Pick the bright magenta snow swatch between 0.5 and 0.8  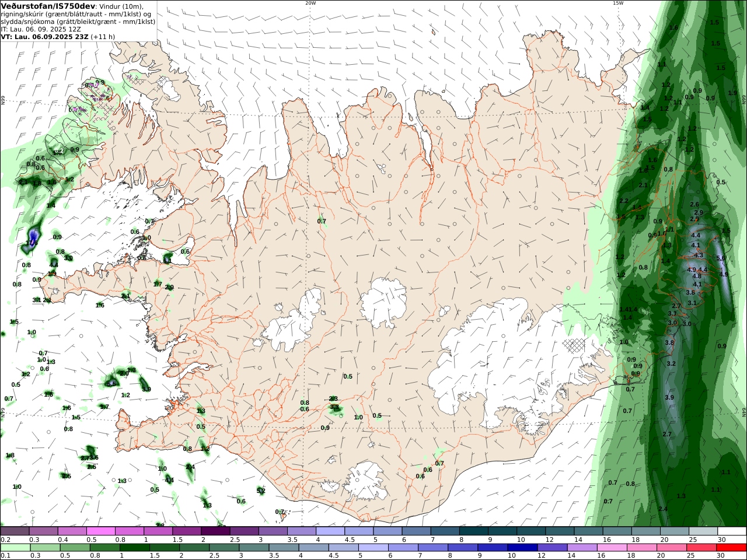(x=101, y=531)
